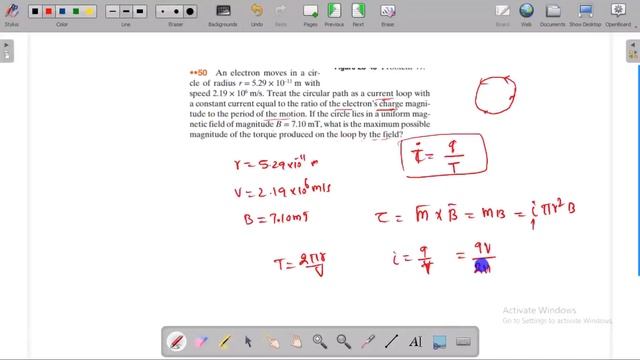This screenshot has width=640, height=360.
Task: Select the thick line width
Action: [140, 11]
